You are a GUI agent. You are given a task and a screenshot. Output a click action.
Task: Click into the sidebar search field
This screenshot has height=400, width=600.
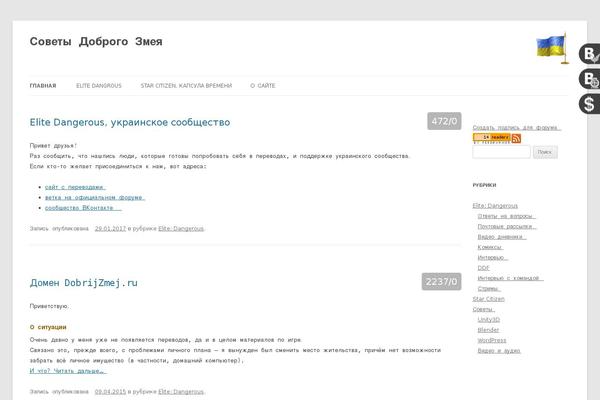pyautogui.click(x=500, y=152)
